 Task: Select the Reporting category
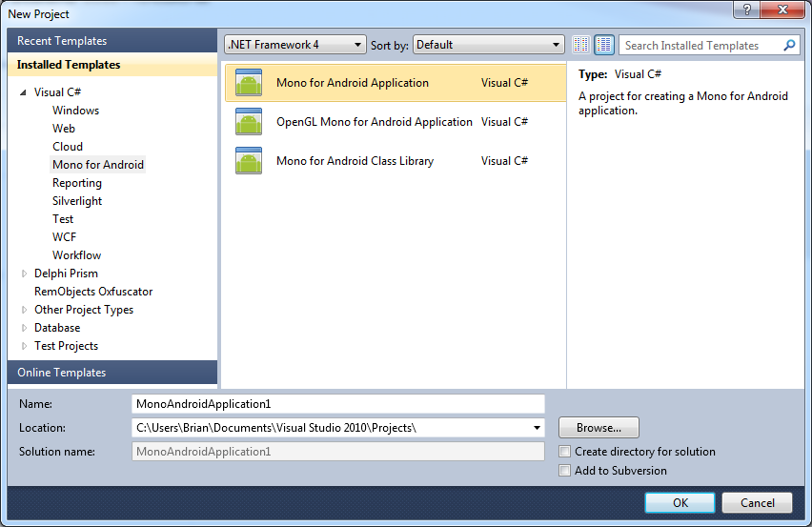[x=77, y=183]
